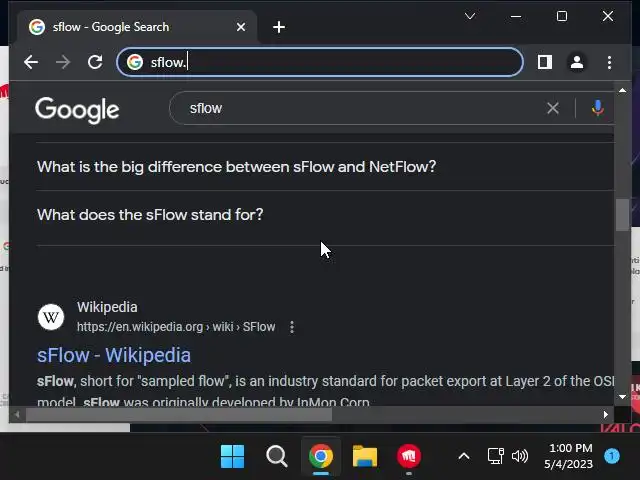Viewport: 640px width, 480px height.
Task: Select the sflow - Google Search tab
Action: coord(137,27)
